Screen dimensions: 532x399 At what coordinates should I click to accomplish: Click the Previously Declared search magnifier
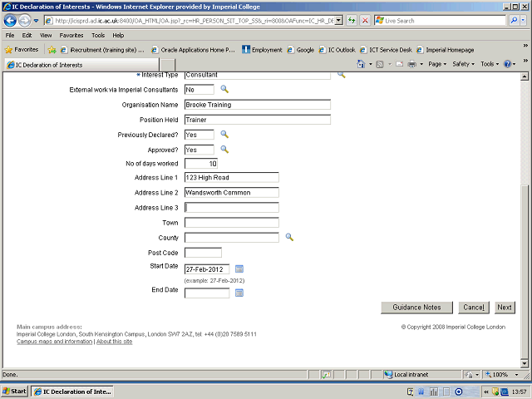coord(224,134)
